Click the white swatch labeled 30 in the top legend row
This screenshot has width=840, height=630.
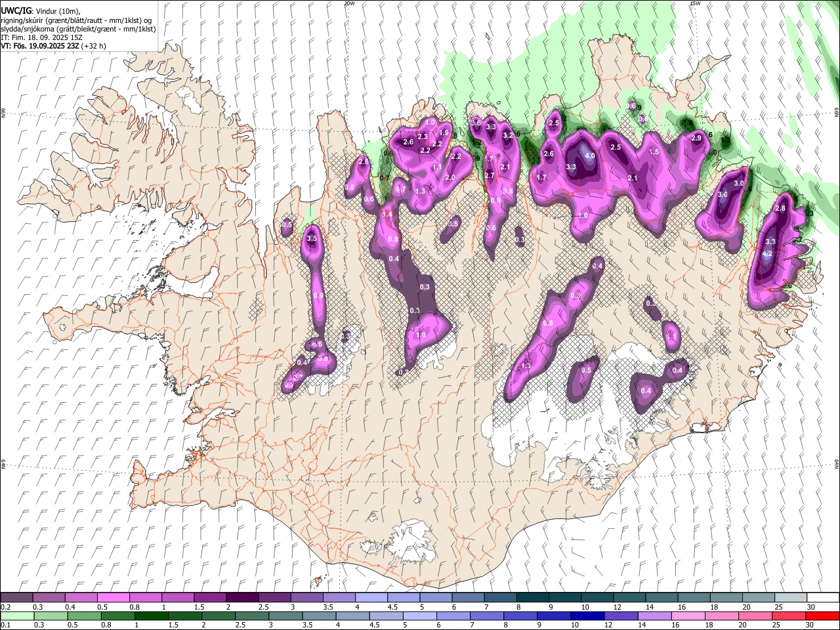point(823,598)
